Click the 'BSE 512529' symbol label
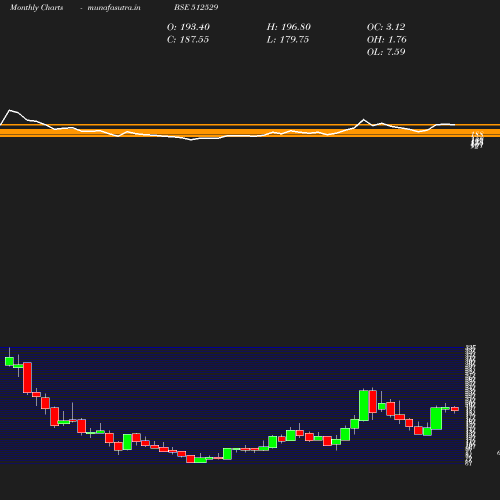The image size is (500, 500). pyautogui.click(x=196, y=8)
